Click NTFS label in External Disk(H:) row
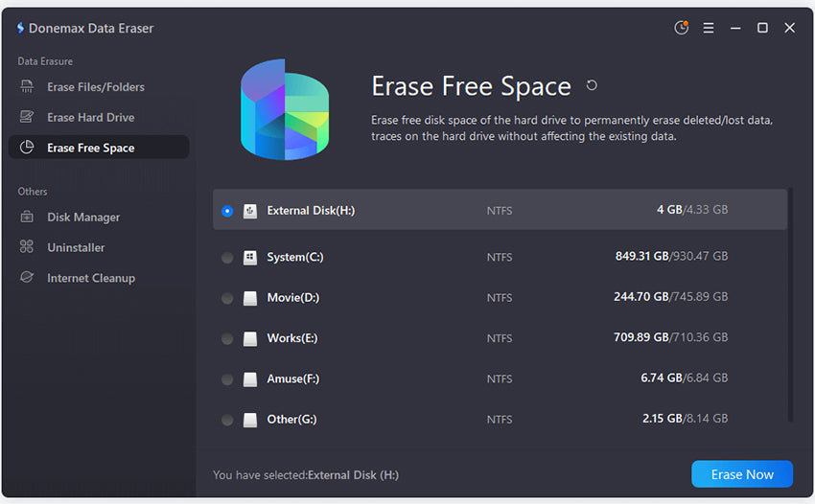This screenshot has width=815, height=504. tap(500, 211)
